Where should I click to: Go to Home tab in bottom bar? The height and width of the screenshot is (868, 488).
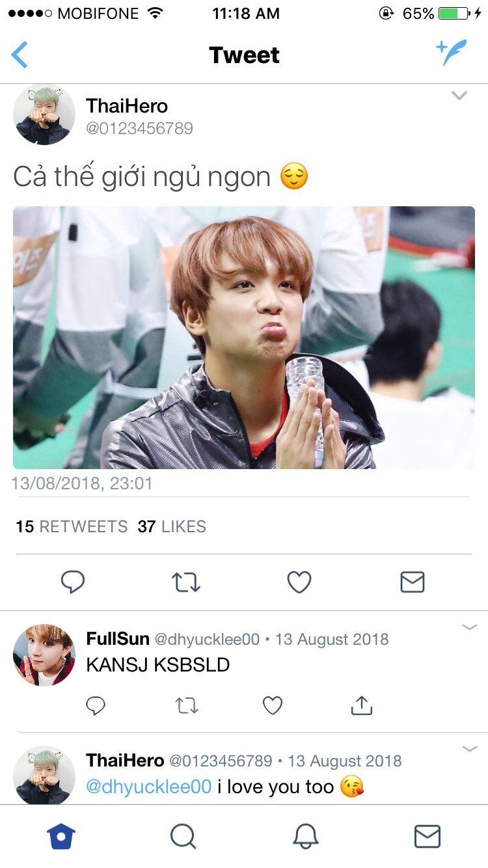click(x=62, y=836)
